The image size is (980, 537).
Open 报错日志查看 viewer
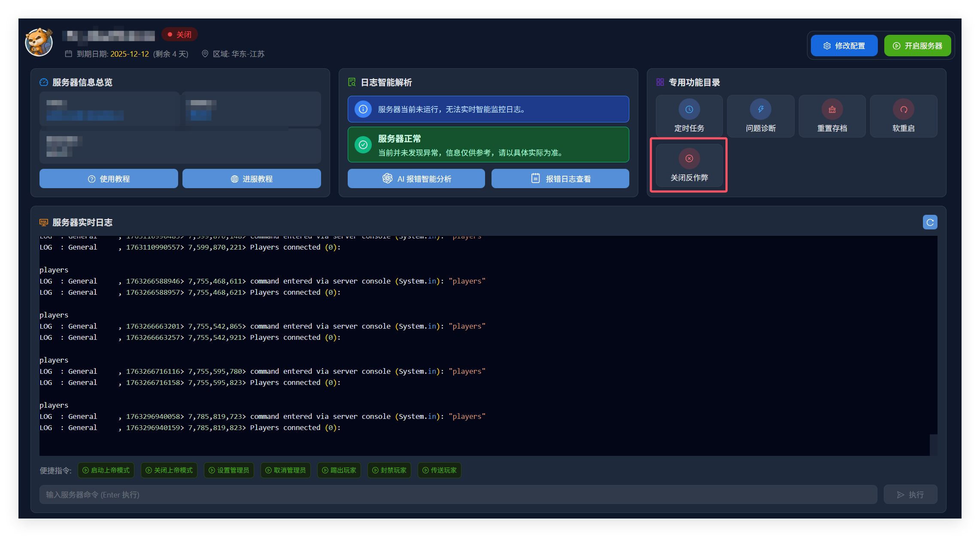(560, 179)
